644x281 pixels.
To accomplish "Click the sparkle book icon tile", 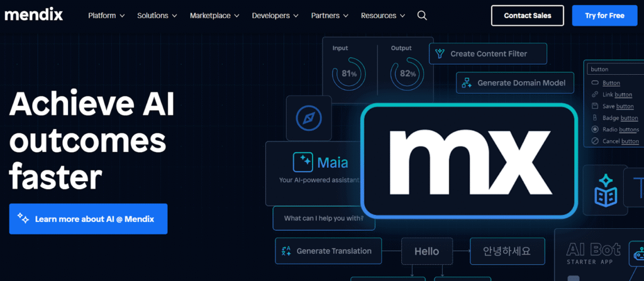I will (x=606, y=190).
